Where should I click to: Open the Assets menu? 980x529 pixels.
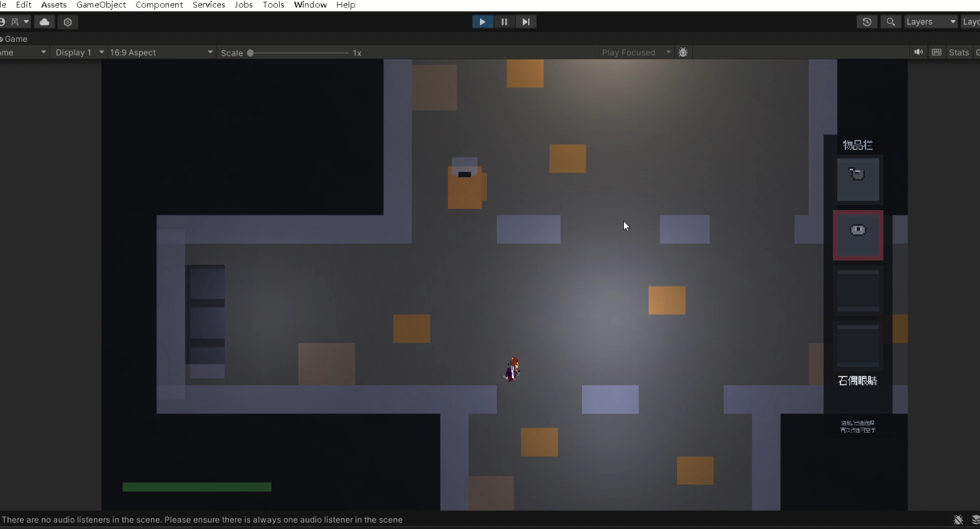tap(54, 5)
